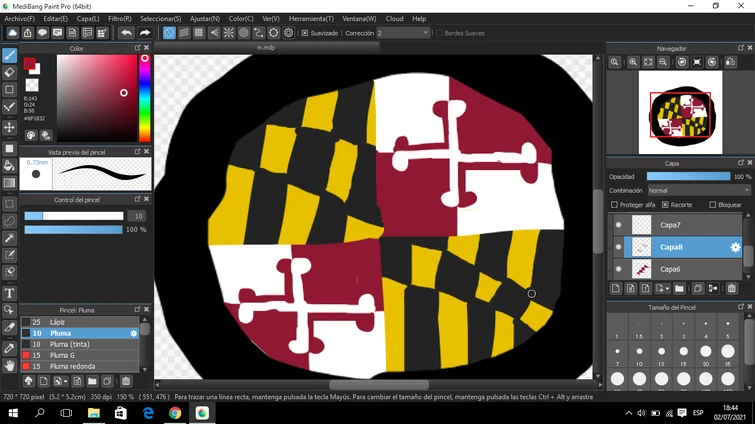Hide the Capa8 layer
Screen dimensions: 755x424
click(x=618, y=247)
